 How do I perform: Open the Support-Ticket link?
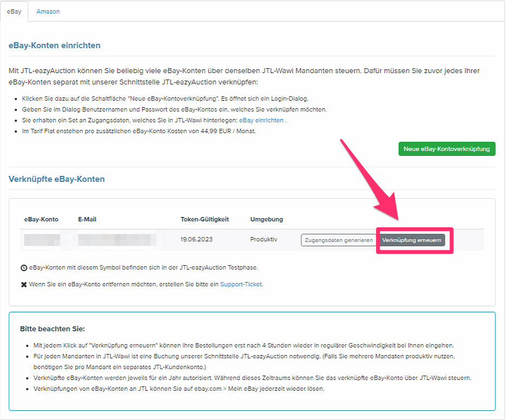click(x=241, y=284)
